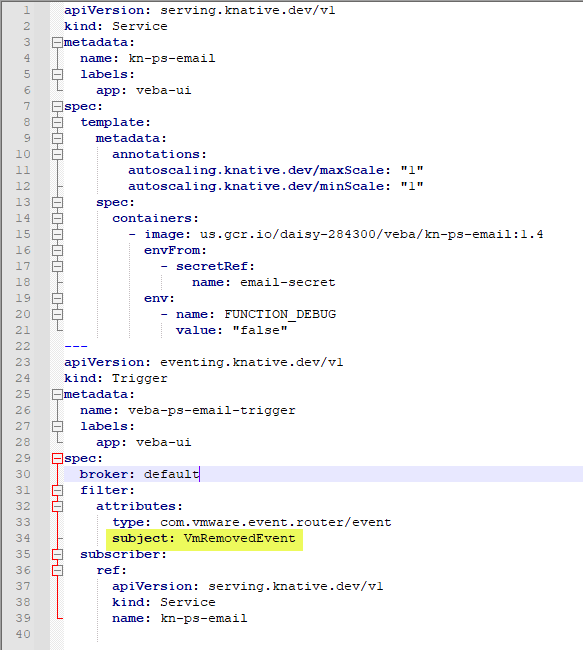Collapse the metadata fold on line 3

(58, 42)
